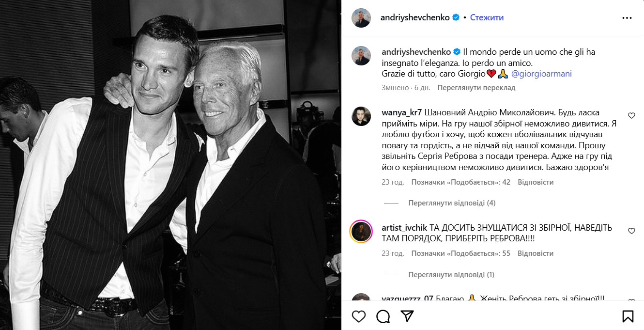Click andriyshevchenko header profile avatar
The image size is (644, 330).
(x=361, y=18)
